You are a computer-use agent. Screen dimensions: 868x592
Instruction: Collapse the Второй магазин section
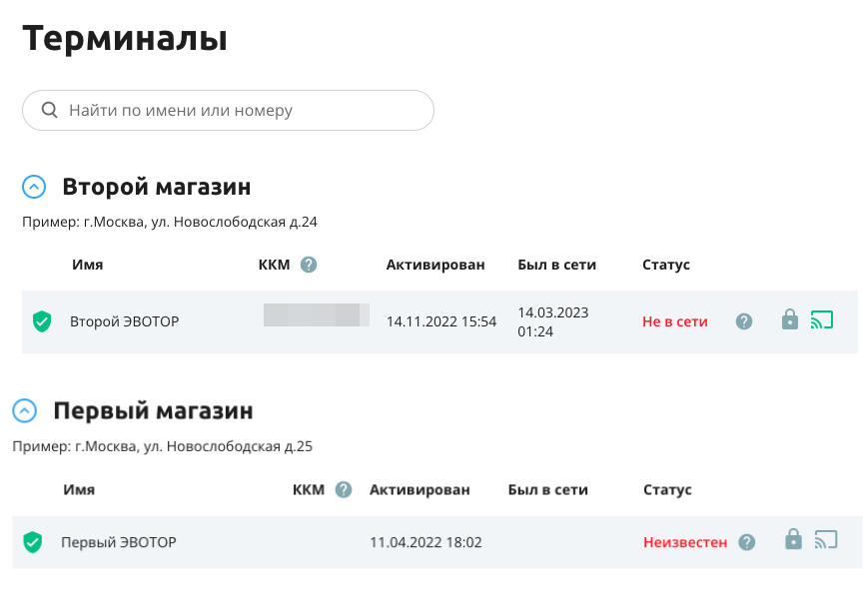34,187
